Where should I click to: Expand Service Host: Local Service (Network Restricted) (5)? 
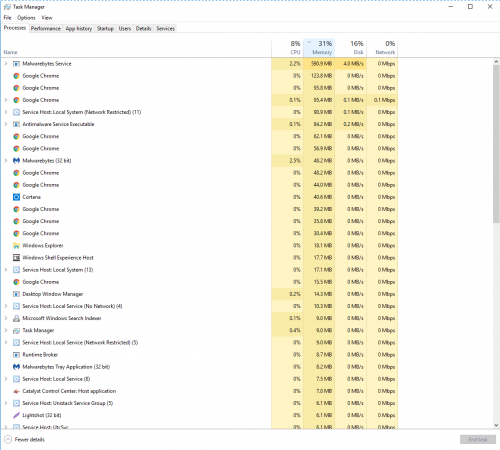[x=6, y=343]
